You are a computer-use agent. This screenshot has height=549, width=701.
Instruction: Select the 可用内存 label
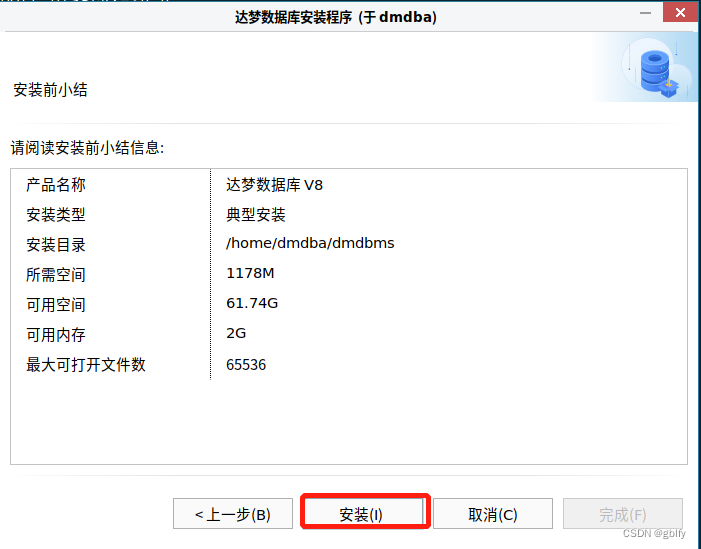[x=56, y=335]
